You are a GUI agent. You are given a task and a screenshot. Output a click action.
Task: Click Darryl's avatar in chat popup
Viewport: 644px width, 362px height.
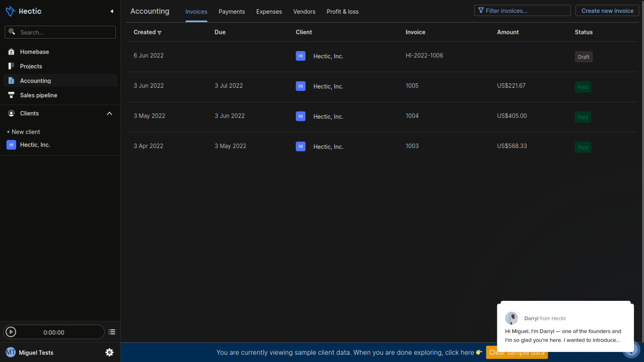pyautogui.click(x=512, y=318)
